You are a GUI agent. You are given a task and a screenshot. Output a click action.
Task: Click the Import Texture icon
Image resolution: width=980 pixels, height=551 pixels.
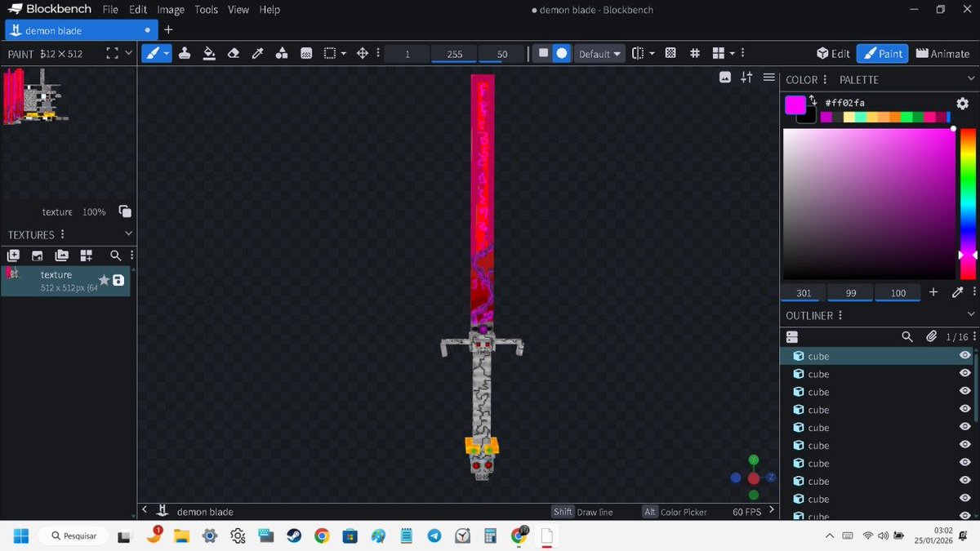(38, 256)
